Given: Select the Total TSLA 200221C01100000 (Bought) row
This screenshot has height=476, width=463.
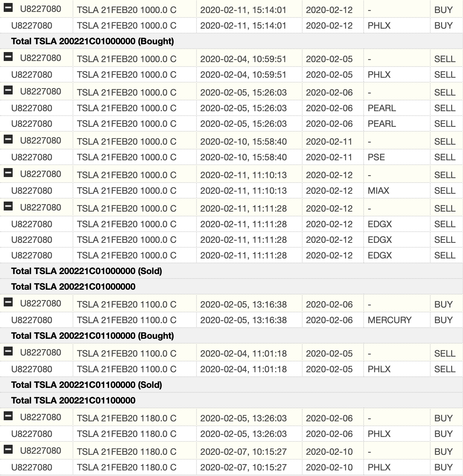Looking at the screenshot, I should (x=92, y=336).
